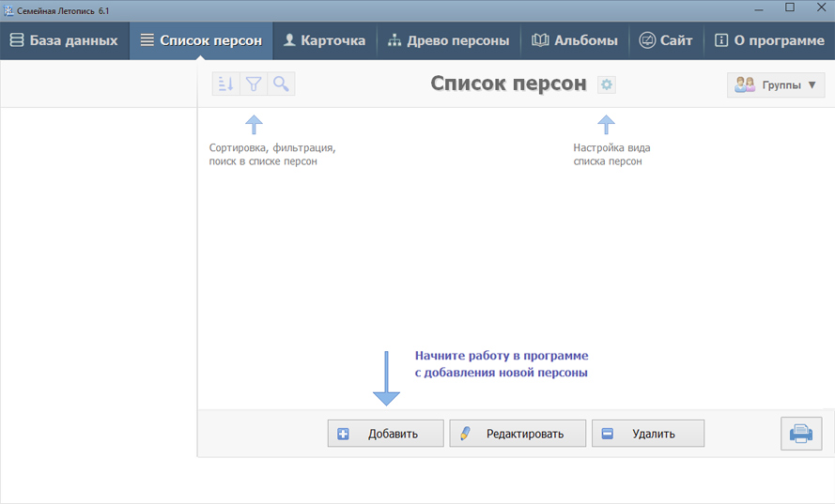Image resolution: width=835 pixels, height=504 pixels.
Task: Click the Редактировать button
Action: pyautogui.click(x=518, y=434)
